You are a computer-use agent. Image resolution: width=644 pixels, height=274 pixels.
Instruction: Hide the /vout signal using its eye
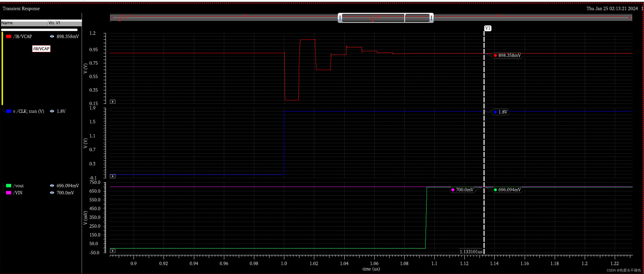coord(52,186)
